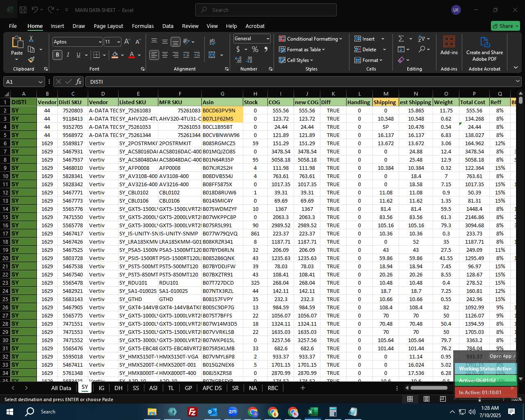The image size is (525, 420).
Task: Click Increase Font Size icon
Action: click(x=127, y=42)
